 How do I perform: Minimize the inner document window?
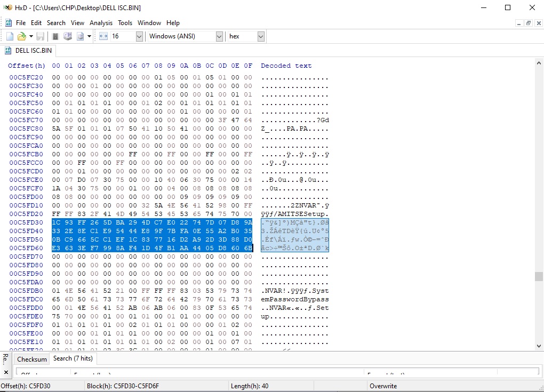519,23
